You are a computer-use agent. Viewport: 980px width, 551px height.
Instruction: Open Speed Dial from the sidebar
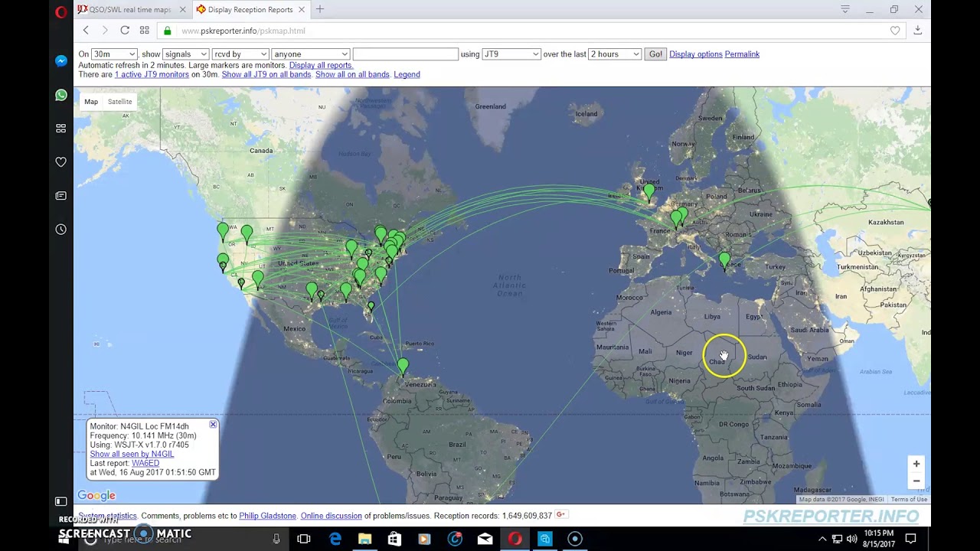(61, 129)
